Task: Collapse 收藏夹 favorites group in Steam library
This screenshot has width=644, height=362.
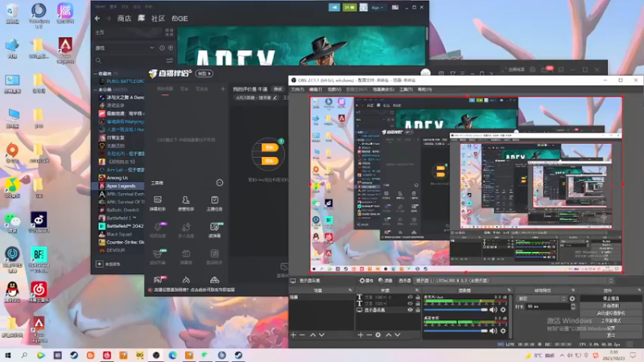Action: tap(96, 74)
